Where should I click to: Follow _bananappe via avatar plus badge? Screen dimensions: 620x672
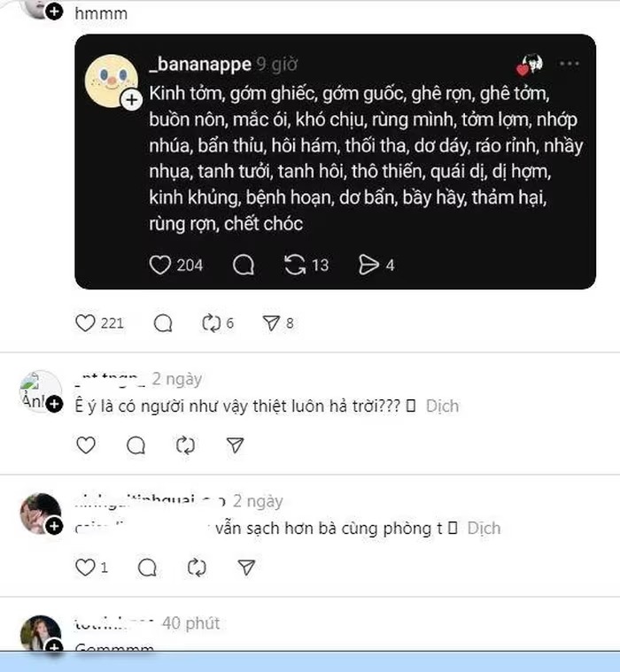(131, 101)
